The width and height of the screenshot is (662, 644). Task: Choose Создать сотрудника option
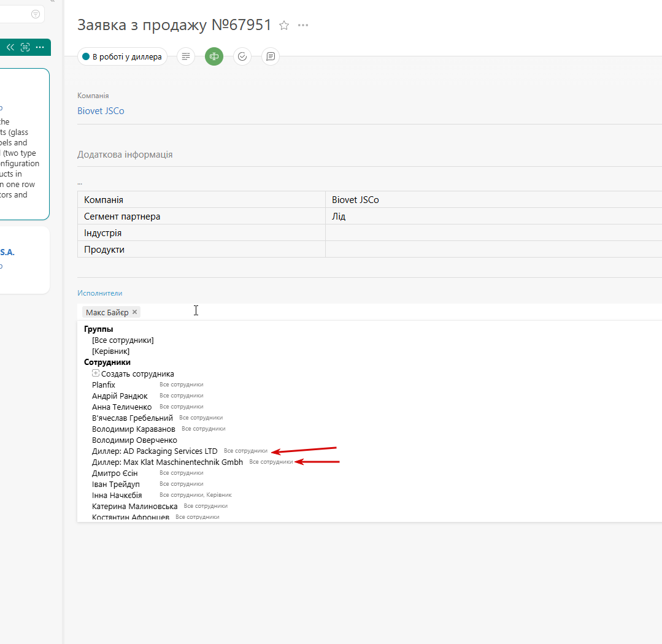pos(137,374)
